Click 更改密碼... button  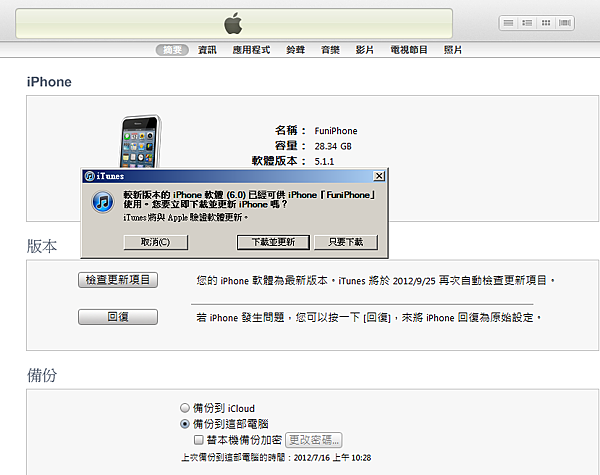pyautogui.click(x=314, y=440)
